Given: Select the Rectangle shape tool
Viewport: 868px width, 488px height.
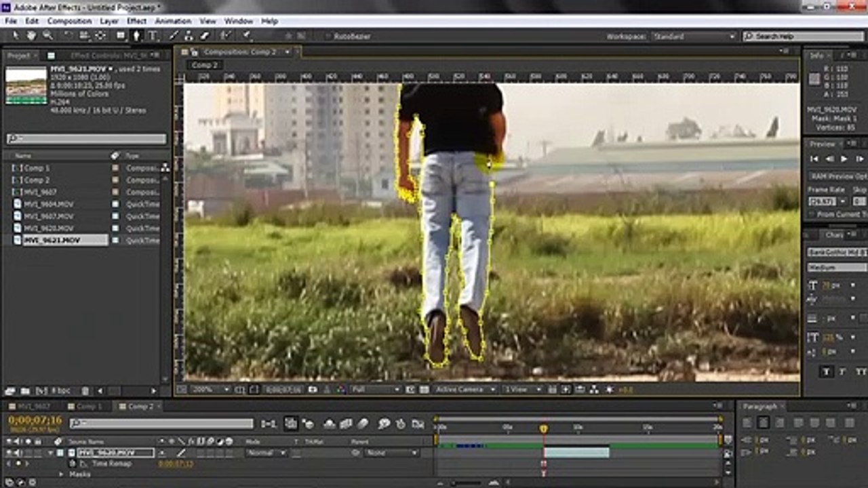Looking at the screenshot, I should pyautogui.click(x=121, y=35).
